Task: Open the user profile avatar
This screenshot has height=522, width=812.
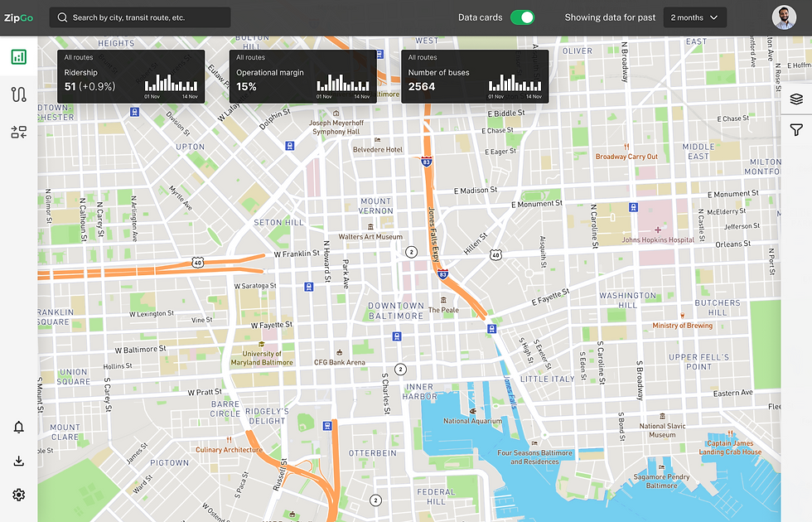Action: [784, 17]
